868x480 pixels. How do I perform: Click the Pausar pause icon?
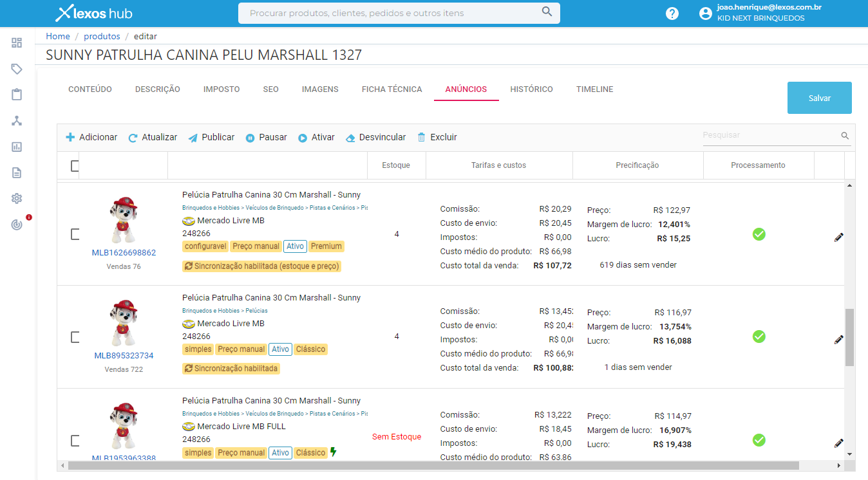click(x=249, y=137)
